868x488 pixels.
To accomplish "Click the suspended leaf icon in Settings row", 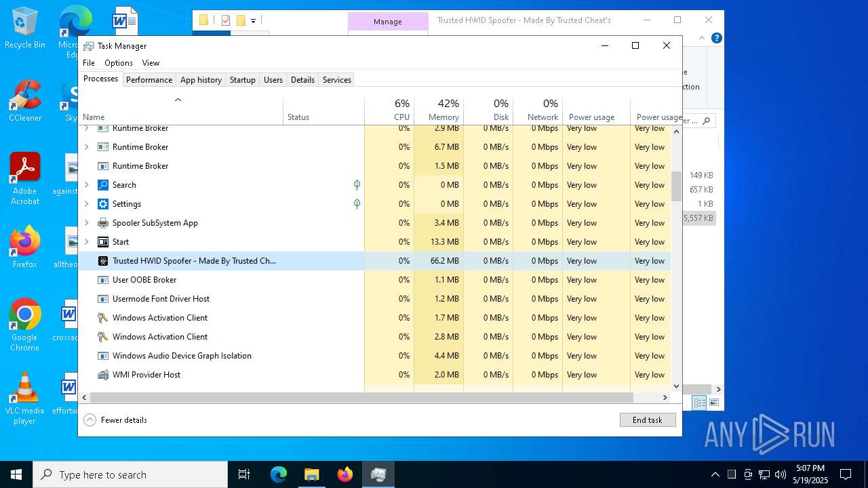I will click(x=357, y=204).
